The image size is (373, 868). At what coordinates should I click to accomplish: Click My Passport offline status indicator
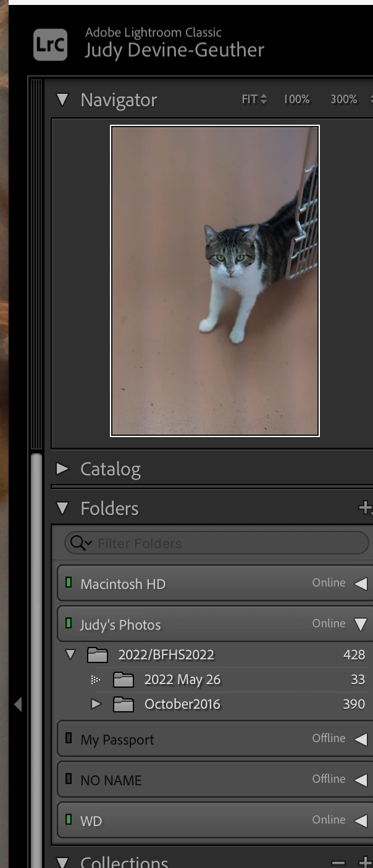pos(69,738)
